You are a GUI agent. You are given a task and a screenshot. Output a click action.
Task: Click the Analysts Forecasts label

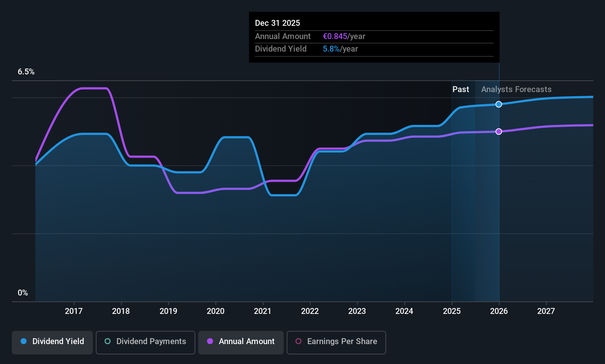tap(516, 90)
